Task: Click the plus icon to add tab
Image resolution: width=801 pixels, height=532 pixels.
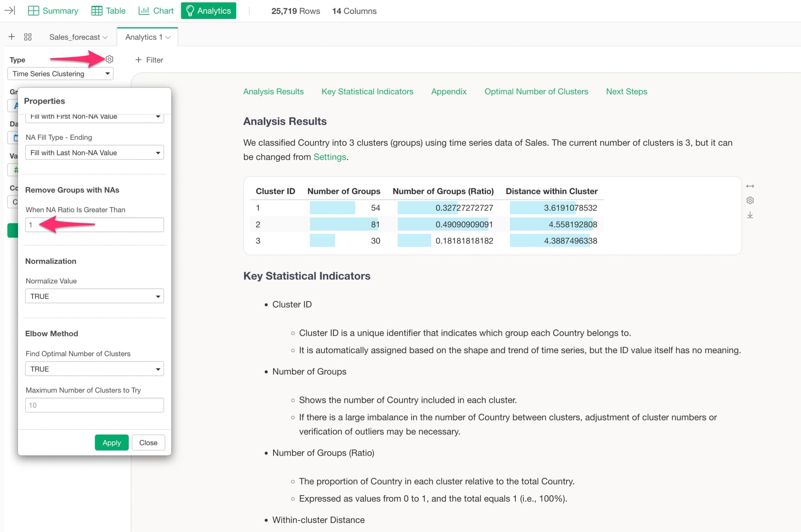Action: [x=12, y=37]
